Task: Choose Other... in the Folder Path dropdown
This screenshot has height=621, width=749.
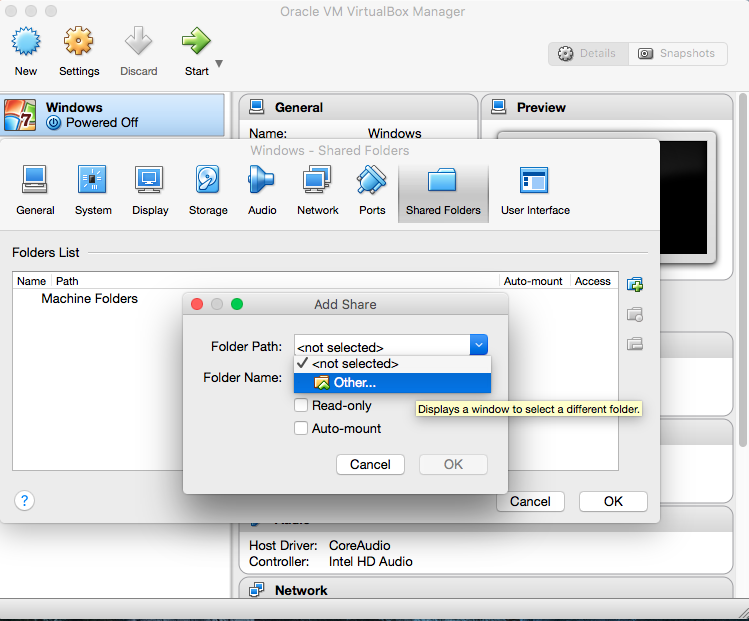Action: (392, 383)
